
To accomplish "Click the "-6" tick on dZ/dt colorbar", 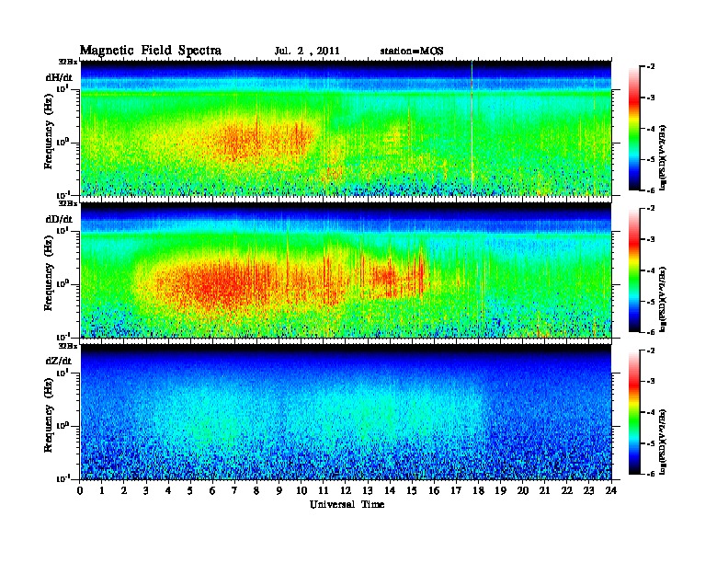I will 651,474.
